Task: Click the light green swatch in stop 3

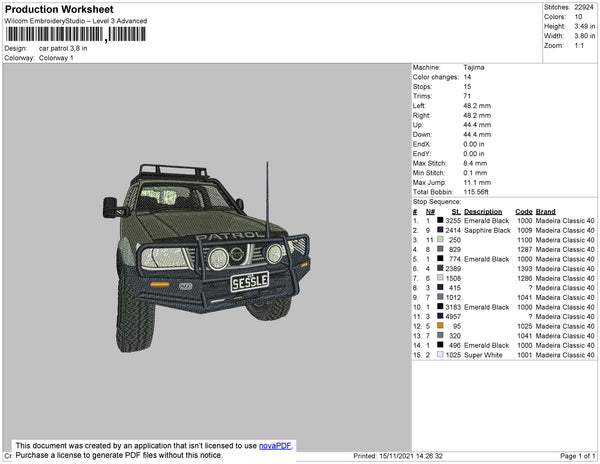Action: [440, 239]
